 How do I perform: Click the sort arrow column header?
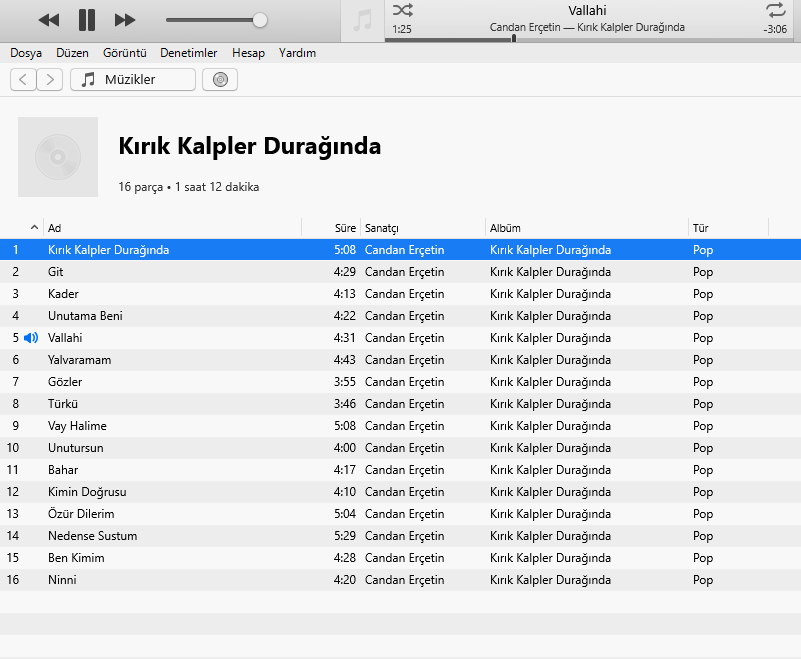coord(34,227)
